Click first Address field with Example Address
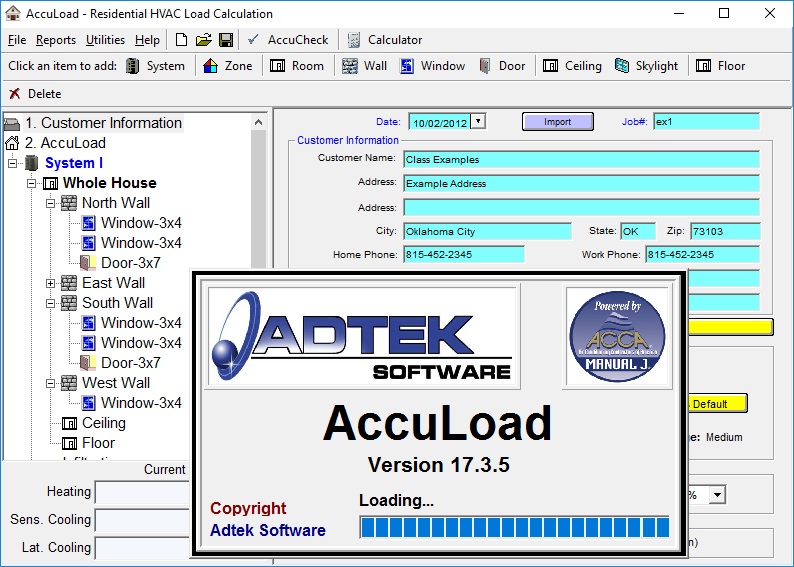 581,183
